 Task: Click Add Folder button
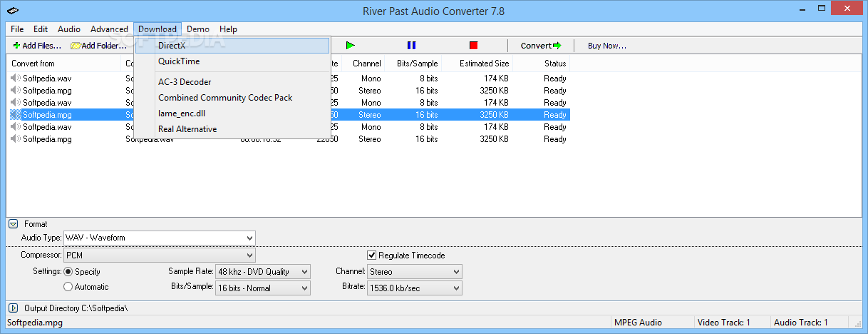98,46
